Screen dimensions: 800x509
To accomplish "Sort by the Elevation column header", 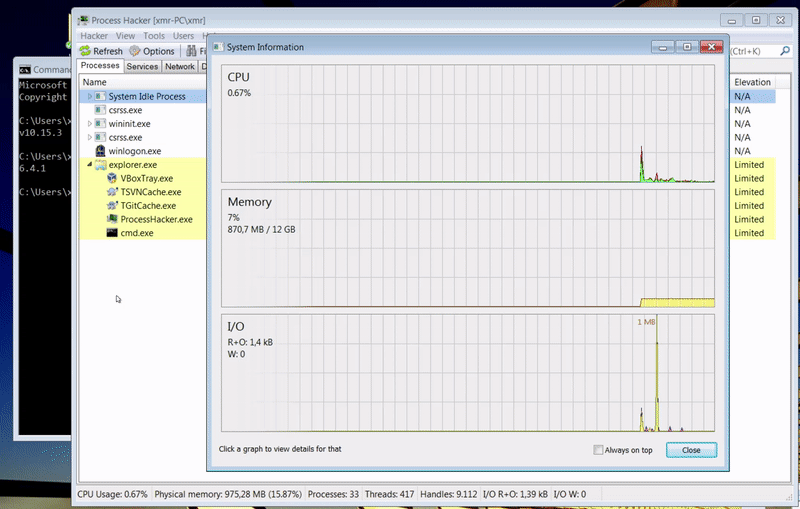I will point(753,82).
